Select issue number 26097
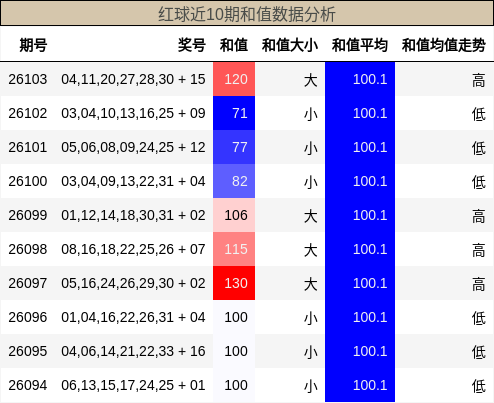494x403 pixels. click(28, 283)
